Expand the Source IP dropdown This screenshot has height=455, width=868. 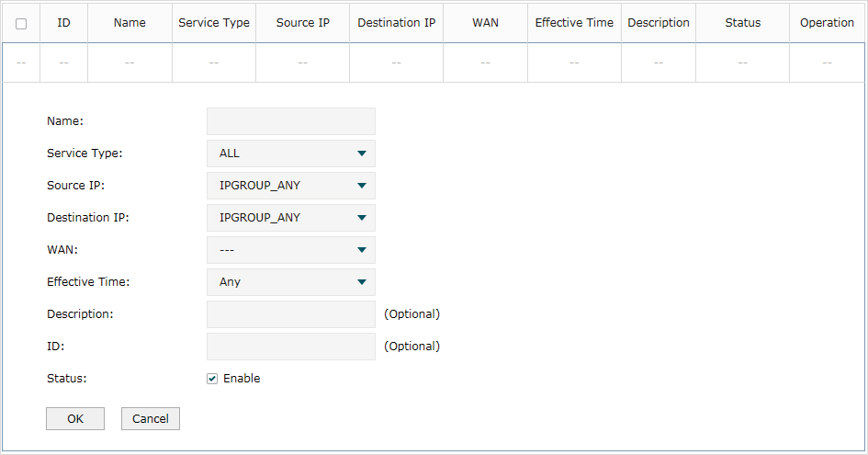(x=291, y=186)
